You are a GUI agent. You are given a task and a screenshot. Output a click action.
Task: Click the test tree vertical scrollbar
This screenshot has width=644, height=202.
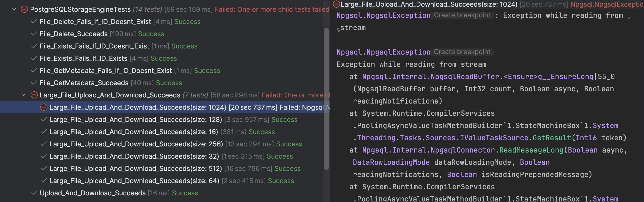[326, 99]
